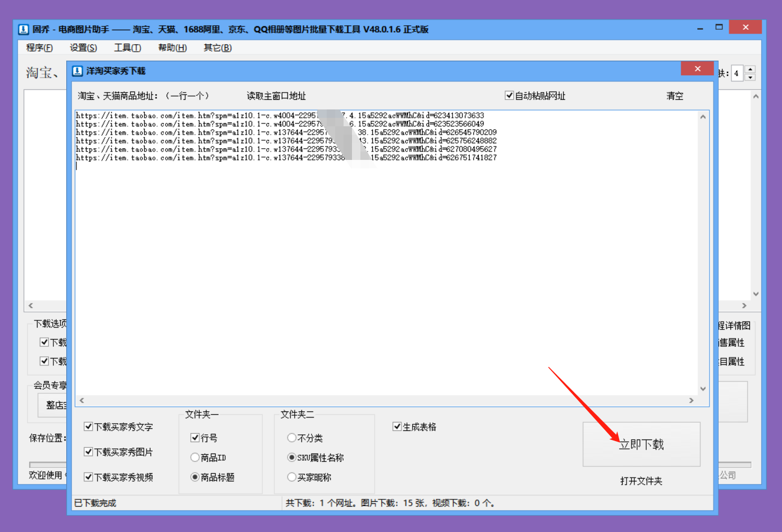This screenshot has width=782, height=532.
Task: Open the 其它(B) menu
Action: (218, 48)
